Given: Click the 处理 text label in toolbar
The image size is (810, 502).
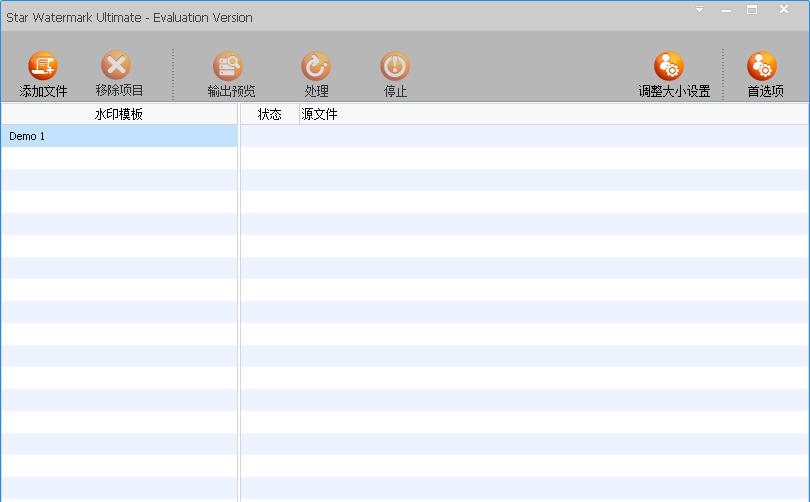Looking at the screenshot, I should coord(316,91).
